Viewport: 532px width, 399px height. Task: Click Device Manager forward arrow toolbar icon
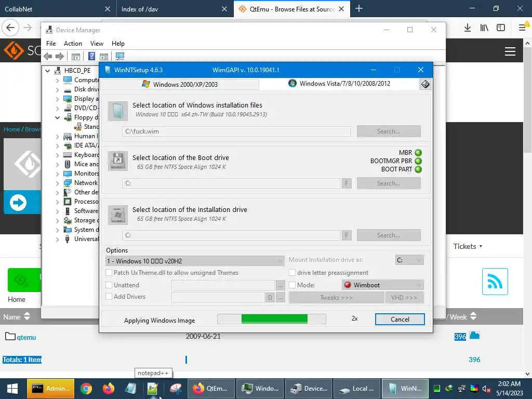pos(59,56)
